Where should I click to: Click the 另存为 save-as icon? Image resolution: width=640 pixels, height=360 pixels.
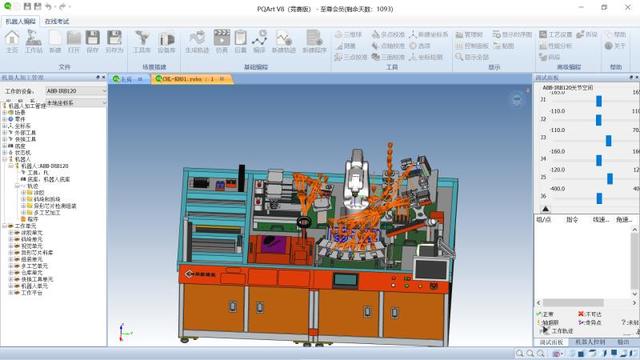[114, 42]
